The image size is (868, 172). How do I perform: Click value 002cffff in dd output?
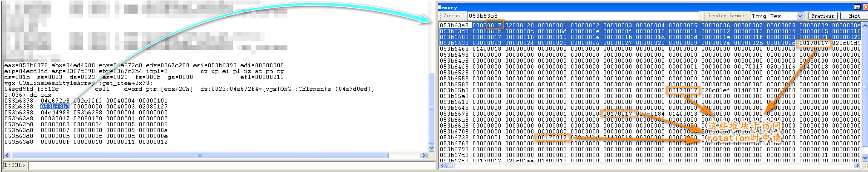(88, 101)
